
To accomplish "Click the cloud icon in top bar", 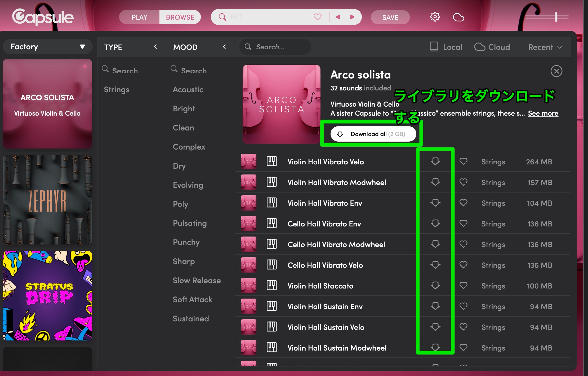I will [458, 18].
